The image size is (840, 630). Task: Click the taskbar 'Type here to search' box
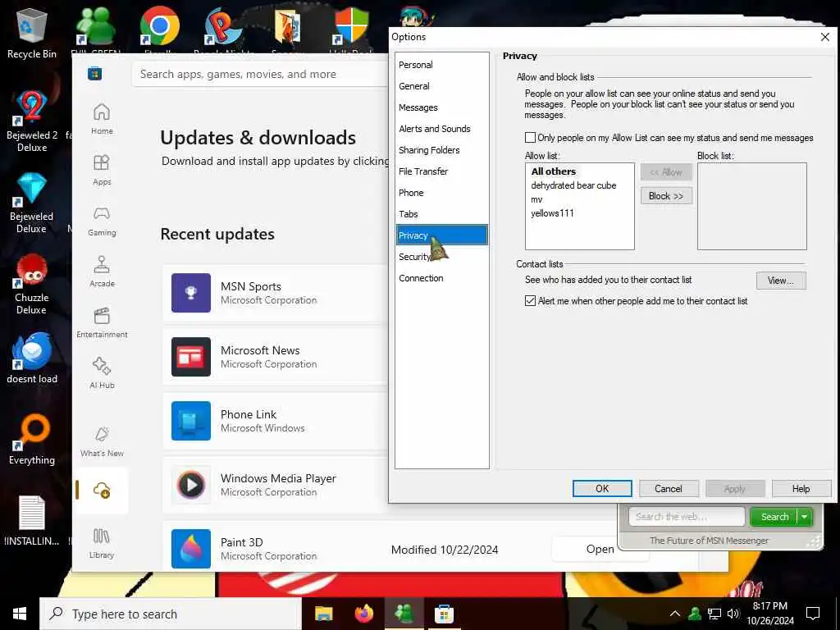(171, 614)
